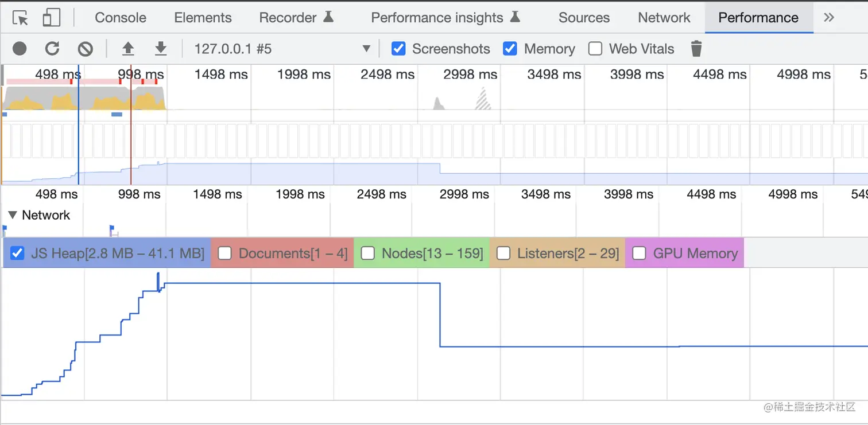Uncheck the Screenshots checkbox
Screen dimensions: 868x425
[x=398, y=49]
